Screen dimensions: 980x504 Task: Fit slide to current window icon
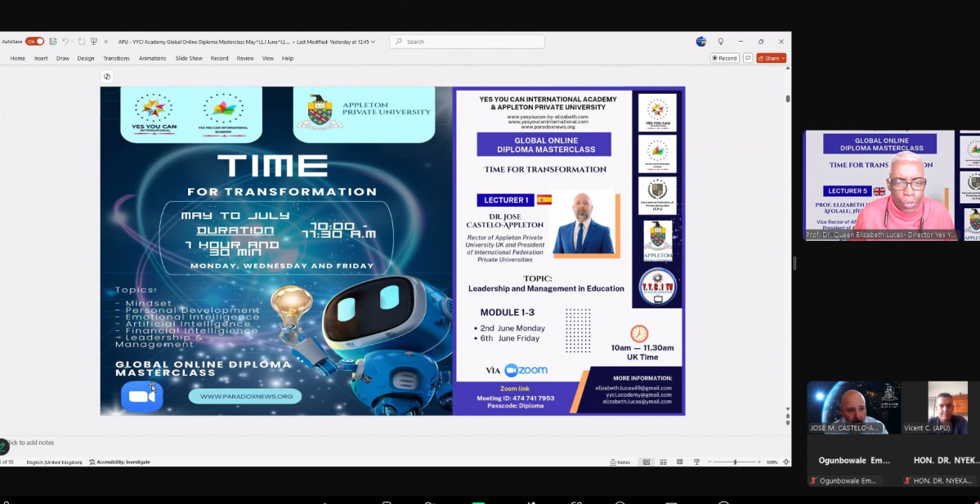click(785, 462)
